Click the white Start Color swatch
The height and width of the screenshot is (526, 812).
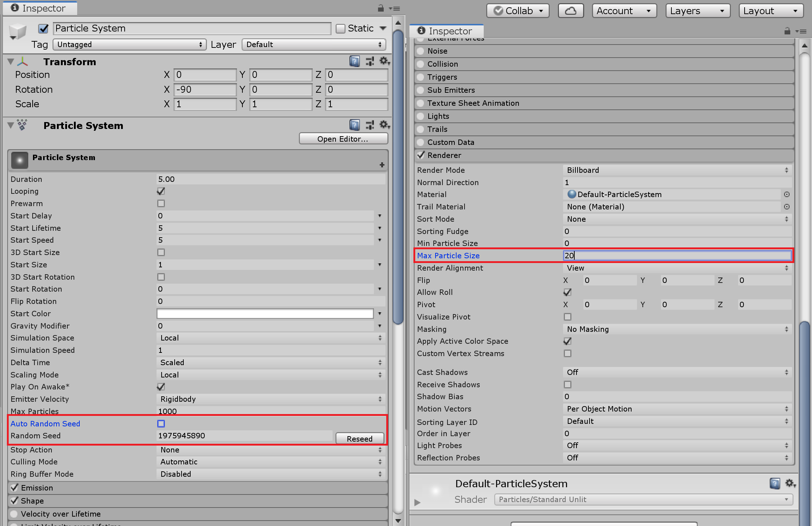pos(265,314)
